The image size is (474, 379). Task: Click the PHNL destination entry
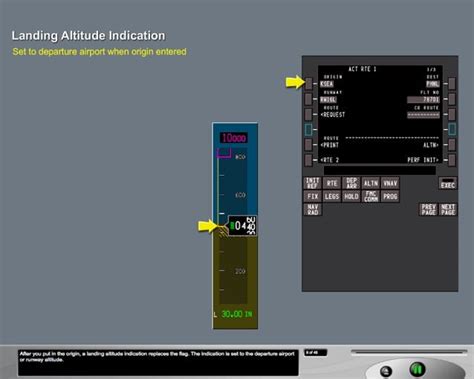(433, 84)
